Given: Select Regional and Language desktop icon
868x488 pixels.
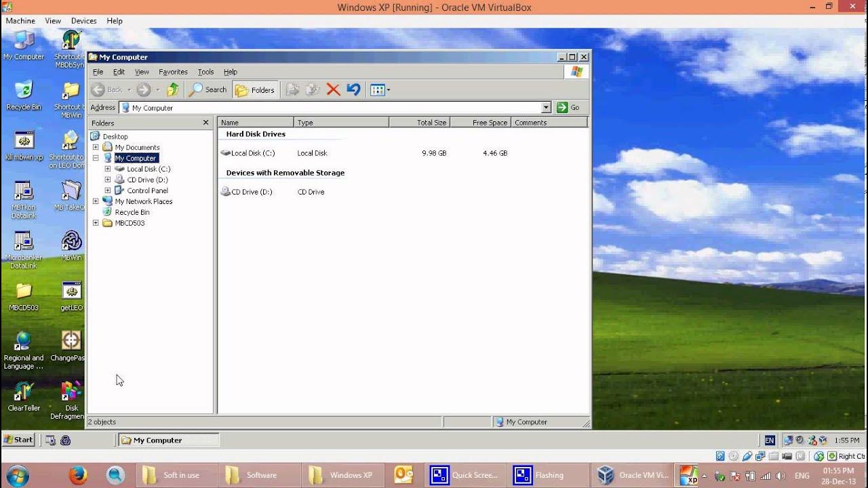Looking at the screenshot, I should pos(24,350).
